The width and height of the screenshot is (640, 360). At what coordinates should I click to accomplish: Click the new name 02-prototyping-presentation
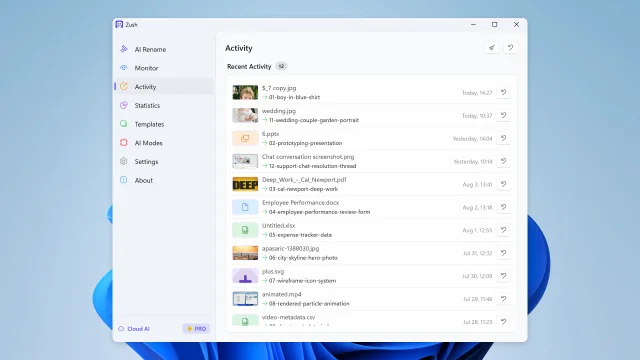tap(305, 143)
